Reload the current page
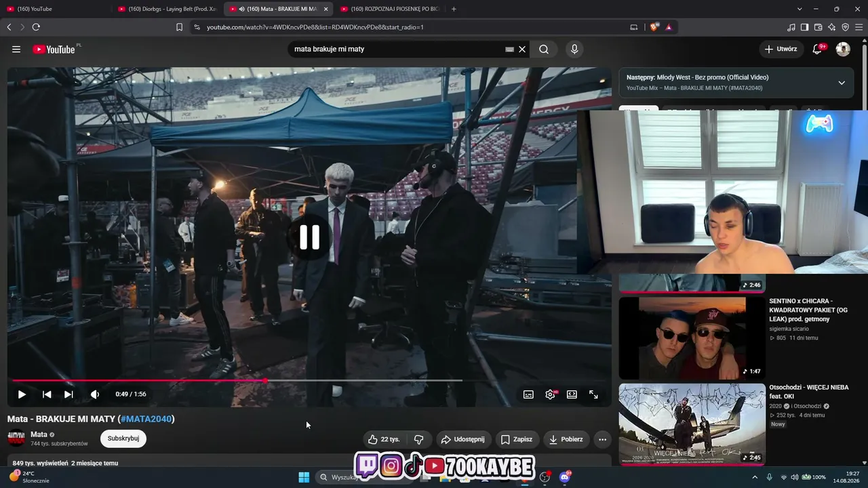 click(36, 27)
